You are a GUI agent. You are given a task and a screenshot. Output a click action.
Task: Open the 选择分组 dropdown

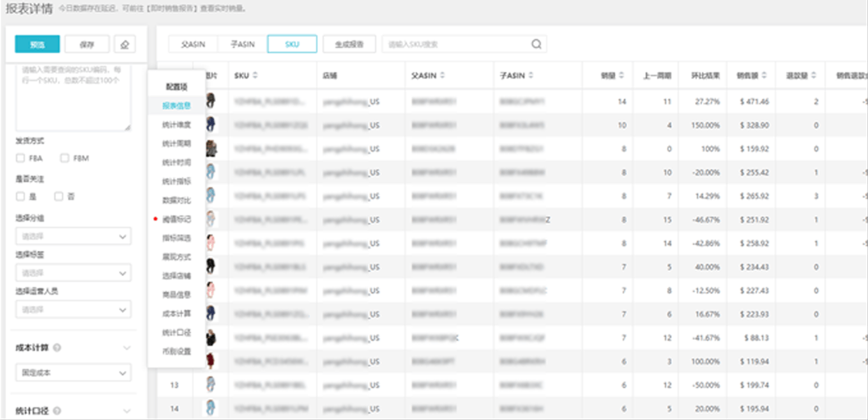73,237
